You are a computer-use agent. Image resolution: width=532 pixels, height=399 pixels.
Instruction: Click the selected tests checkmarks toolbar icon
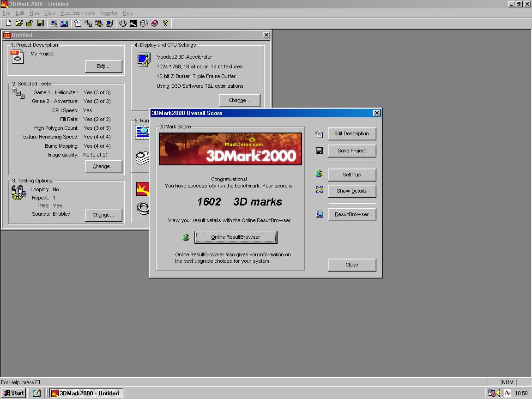click(88, 23)
